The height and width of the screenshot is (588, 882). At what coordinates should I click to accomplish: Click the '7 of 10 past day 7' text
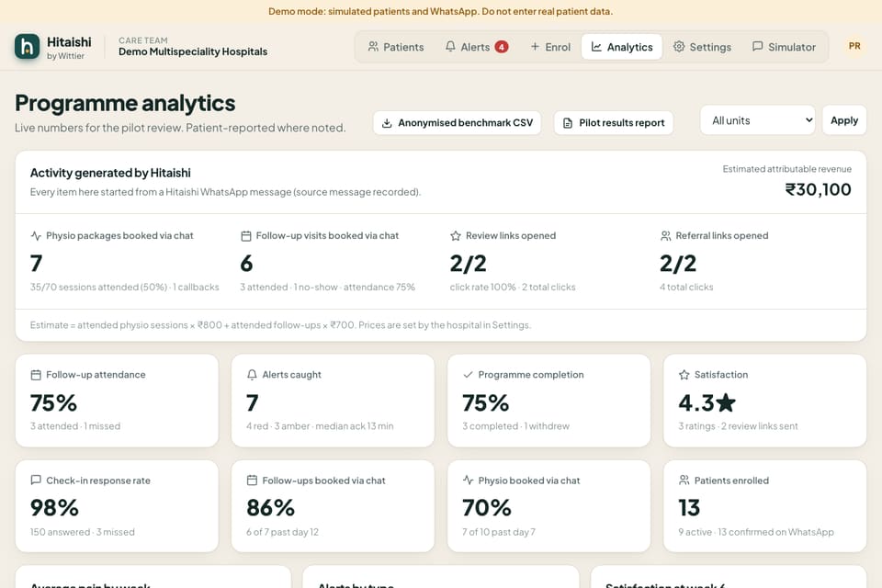(498, 532)
